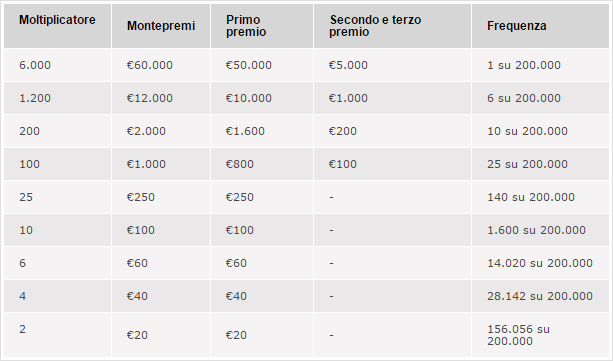Click the 28.142 su 200.000 frequency

click(x=540, y=296)
